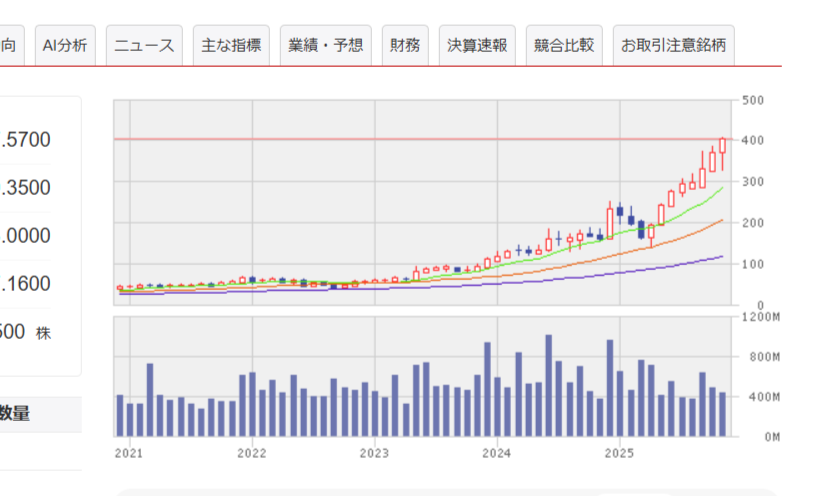Click the 数量 header in left panel

coord(14,412)
